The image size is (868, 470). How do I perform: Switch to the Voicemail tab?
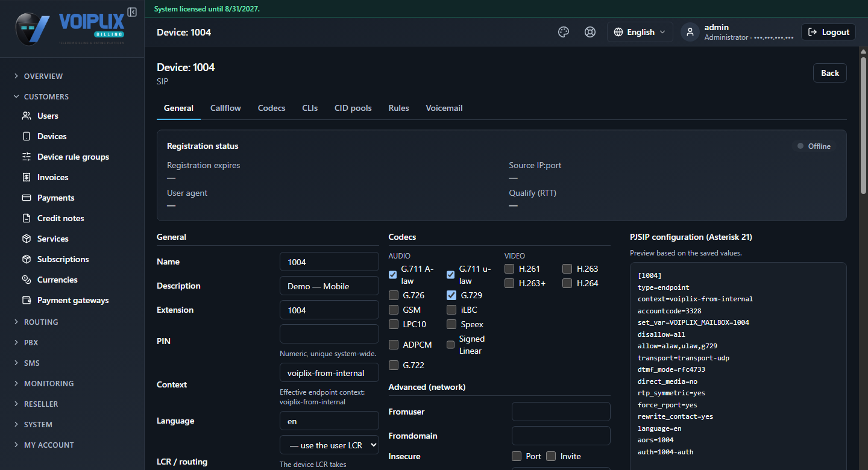pyautogui.click(x=444, y=108)
